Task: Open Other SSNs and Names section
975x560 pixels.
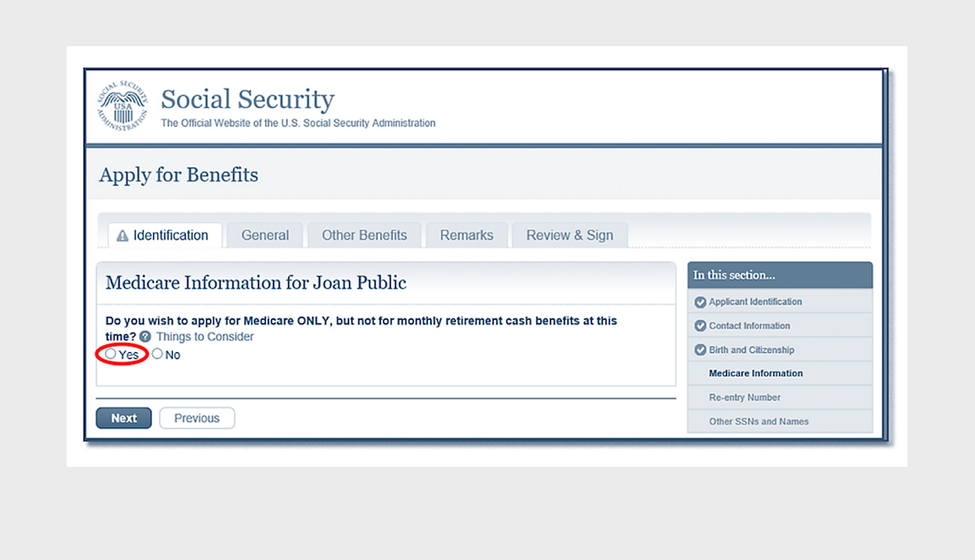Action: point(759,421)
